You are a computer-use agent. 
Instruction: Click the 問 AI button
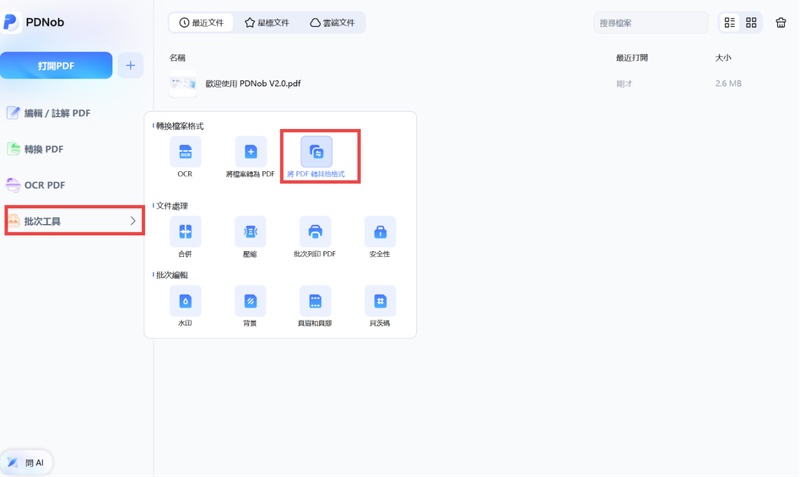(x=27, y=463)
